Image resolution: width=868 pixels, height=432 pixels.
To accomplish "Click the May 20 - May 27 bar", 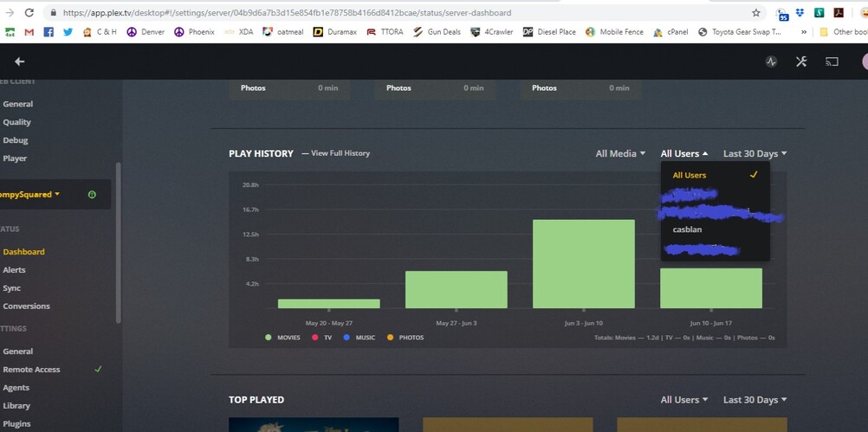I will [329, 304].
